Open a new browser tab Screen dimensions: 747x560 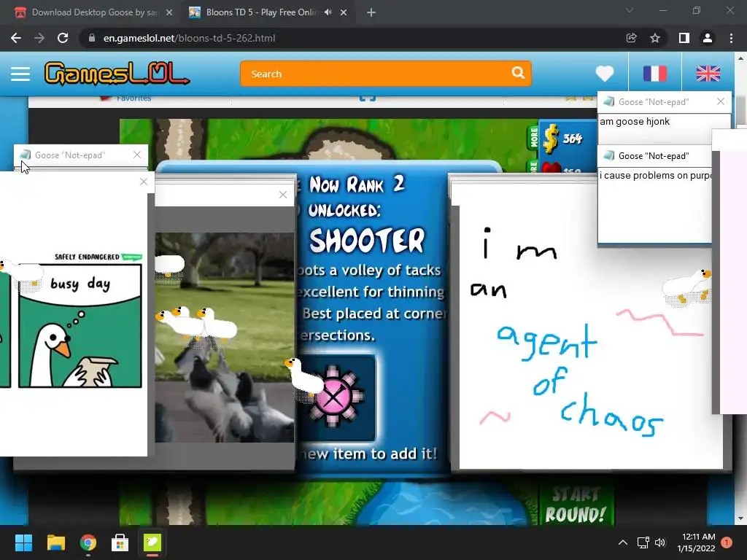point(371,12)
